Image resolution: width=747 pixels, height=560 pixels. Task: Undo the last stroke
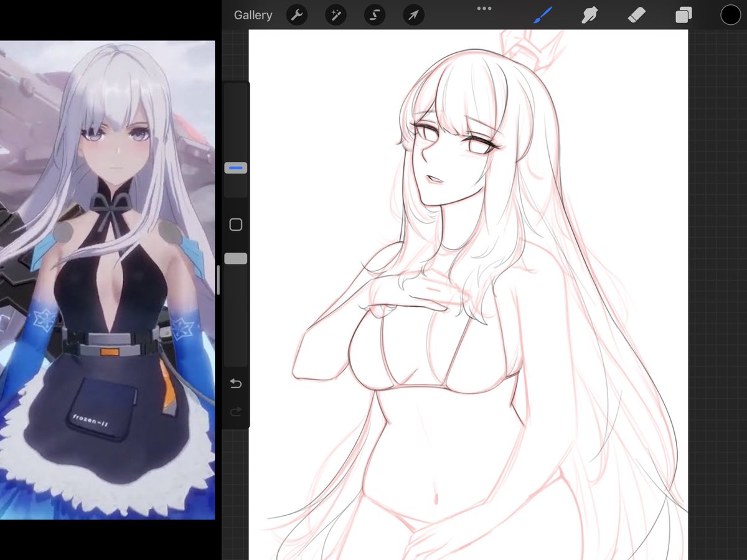(236, 384)
